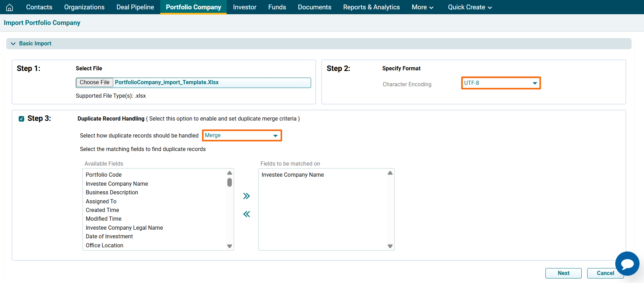The image size is (644, 283).
Task: Click the Next button
Action: 563,273
